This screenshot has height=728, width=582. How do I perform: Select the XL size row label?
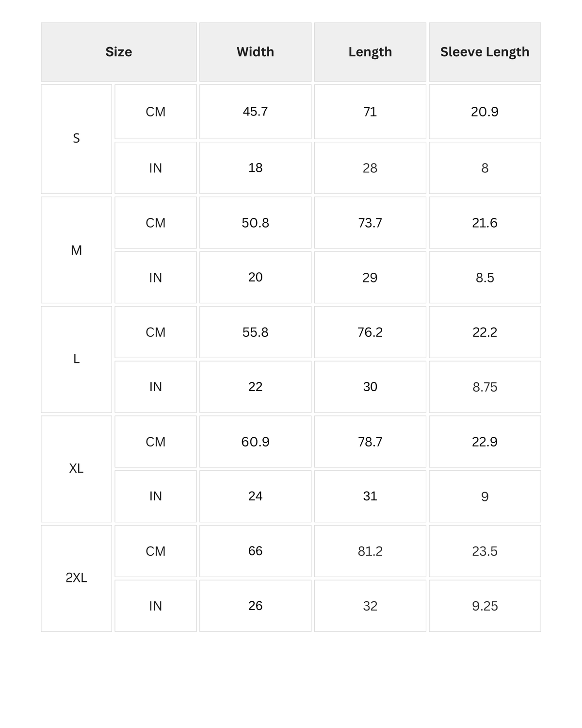click(x=76, y=468)
